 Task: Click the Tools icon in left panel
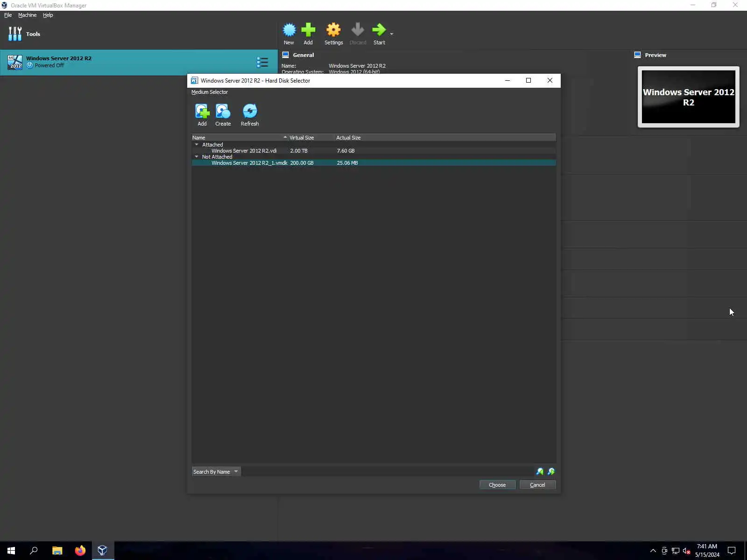click(15, 34)
